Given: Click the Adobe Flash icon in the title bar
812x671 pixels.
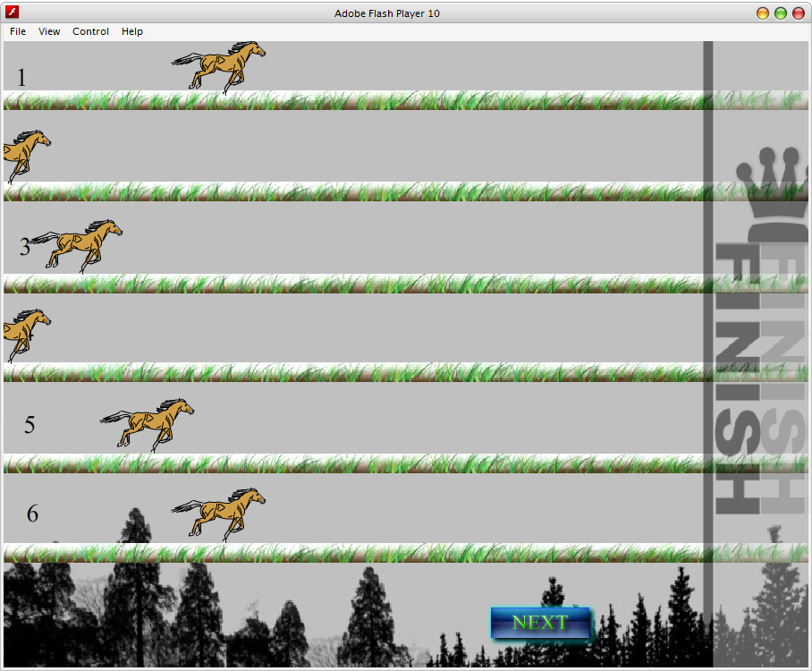Looking at the screenshot, I should 11,13.
